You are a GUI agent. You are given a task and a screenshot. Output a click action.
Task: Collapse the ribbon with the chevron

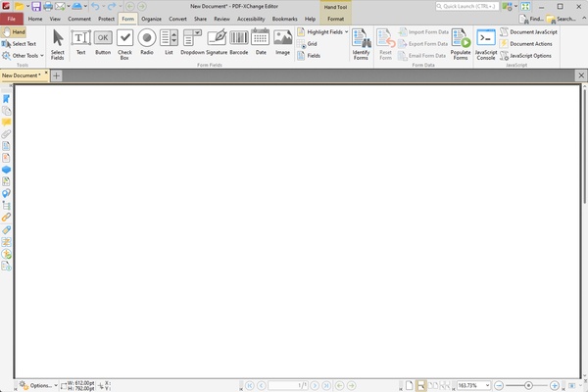click(x=584, y=19)
